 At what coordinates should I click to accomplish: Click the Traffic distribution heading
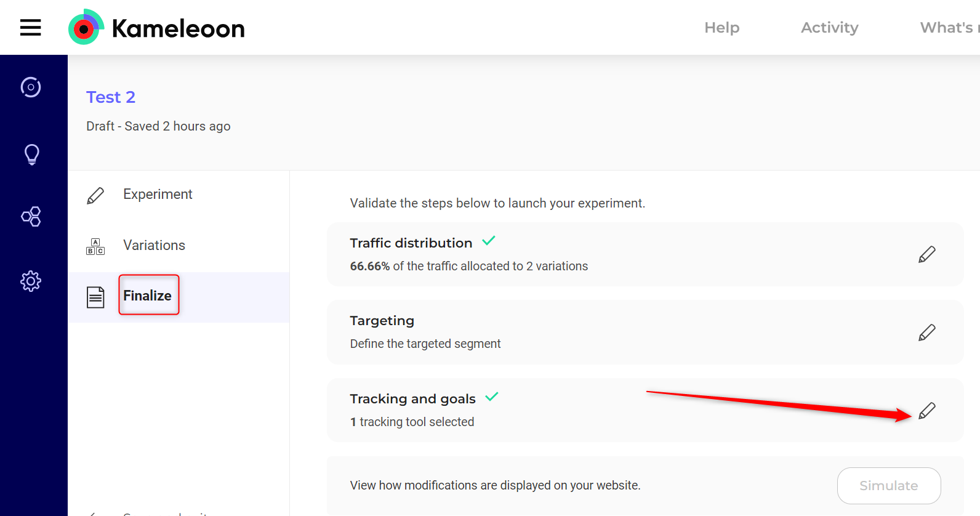pos(411,243)
